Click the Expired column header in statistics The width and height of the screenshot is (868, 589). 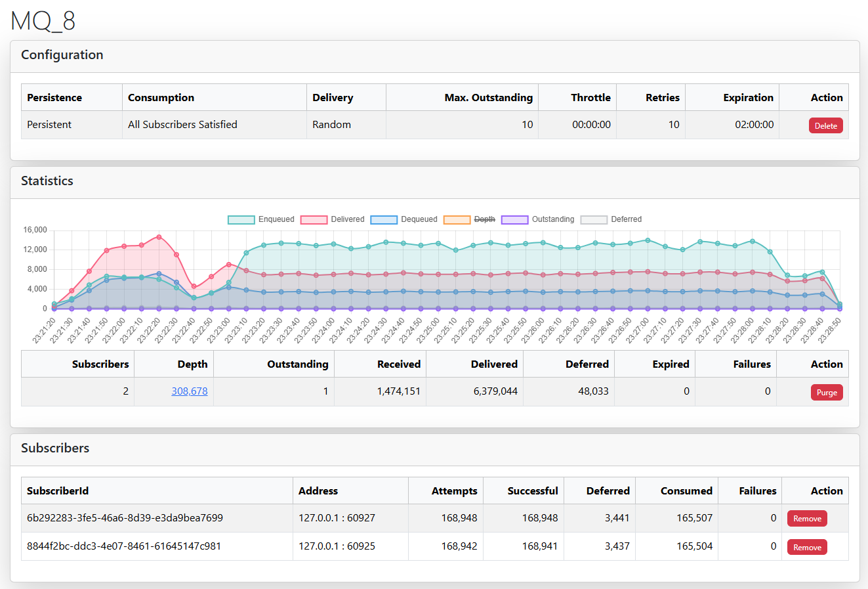point(655,364)
